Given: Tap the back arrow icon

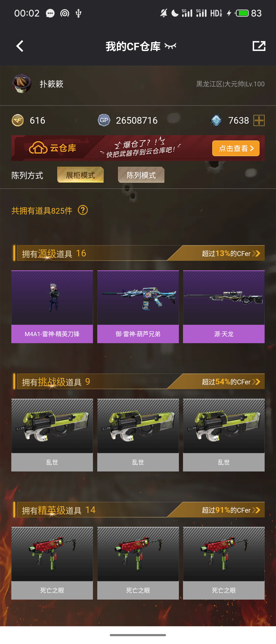Looking at the screenshot, I should pos(20,46).
